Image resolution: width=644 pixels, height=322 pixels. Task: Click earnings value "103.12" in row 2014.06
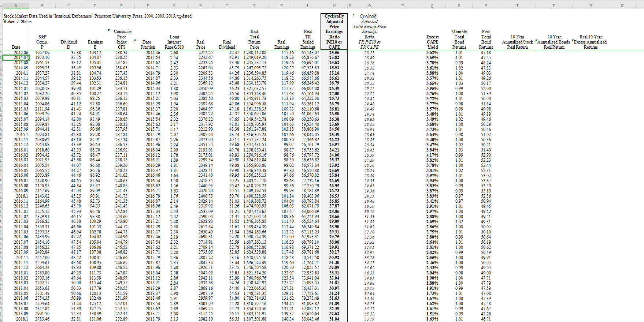point(95,53)
